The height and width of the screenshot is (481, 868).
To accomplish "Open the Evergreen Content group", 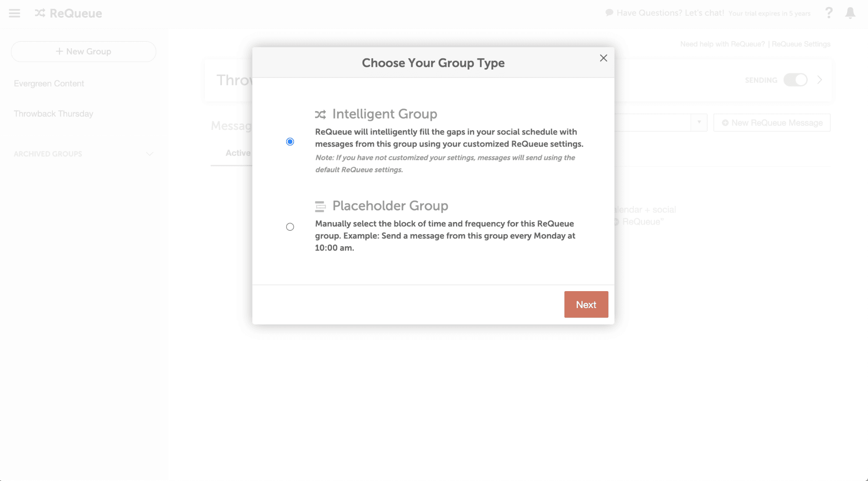I will click(49, 83).
